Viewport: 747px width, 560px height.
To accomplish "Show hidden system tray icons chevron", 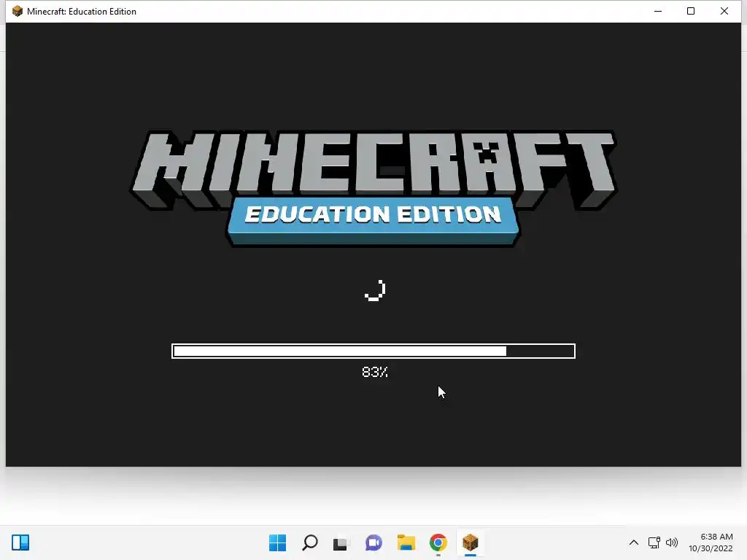I will click(634, 542).
